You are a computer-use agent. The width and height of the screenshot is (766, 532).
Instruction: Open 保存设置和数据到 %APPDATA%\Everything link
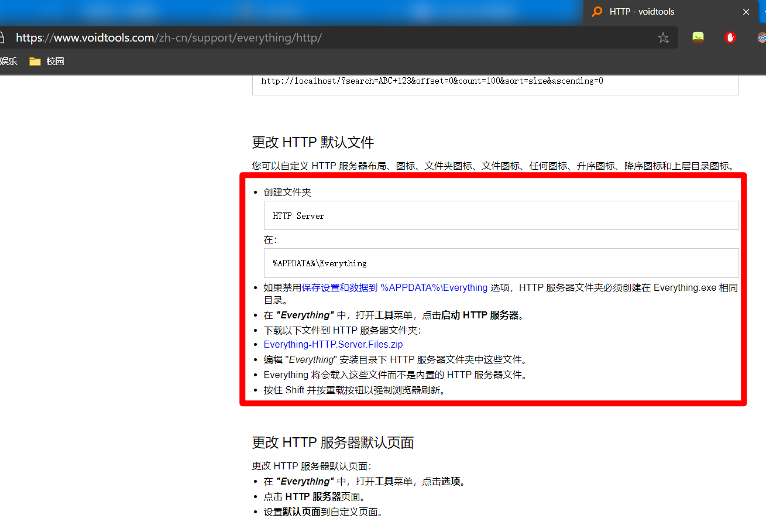[394, 287]
